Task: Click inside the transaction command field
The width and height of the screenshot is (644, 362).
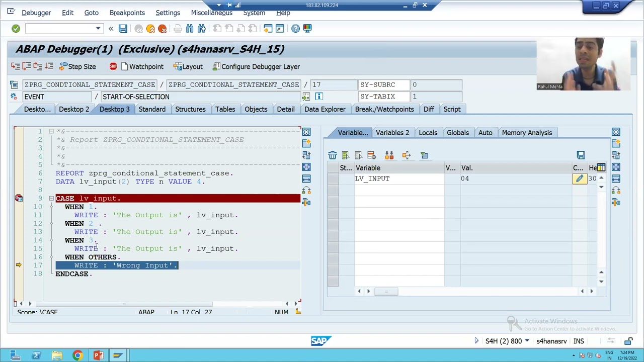Action: pyautogui.click(x=60, y=29)
